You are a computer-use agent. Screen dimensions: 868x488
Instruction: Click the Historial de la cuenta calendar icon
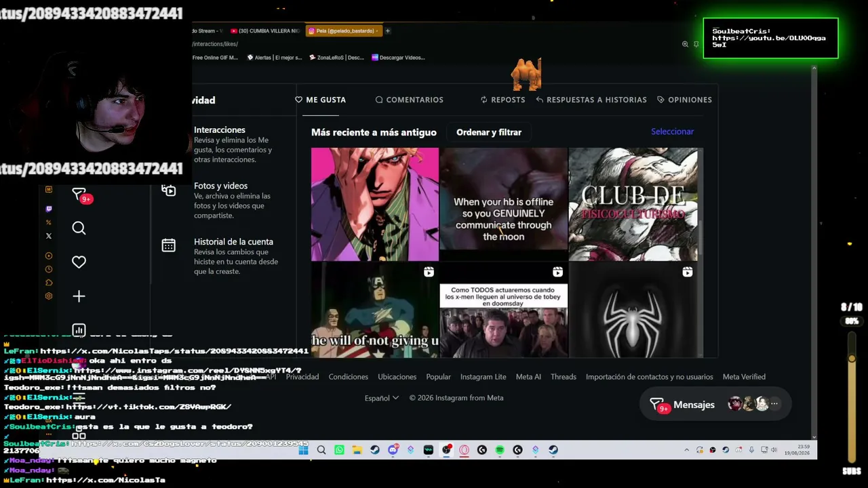pyautogui.click(x=169, y=245)
